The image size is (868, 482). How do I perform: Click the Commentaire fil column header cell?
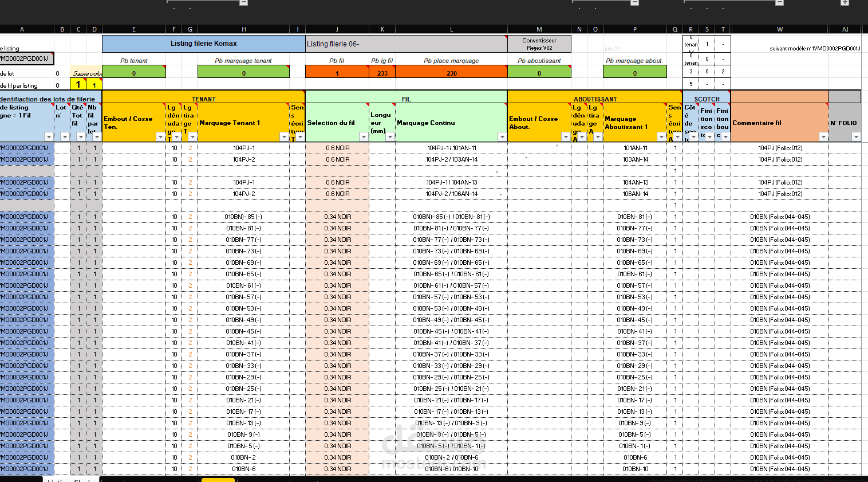(x=780, y=123)
